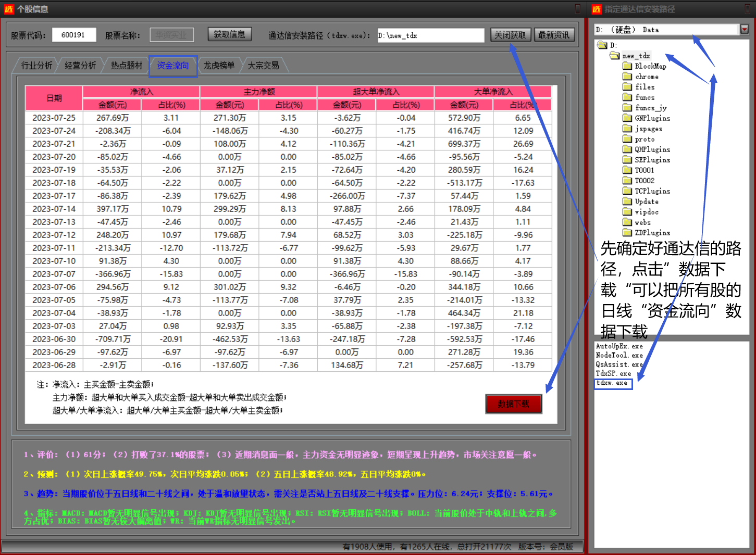Click the QHPlugins folder icon
756x555 pixels.
point(627,149)
